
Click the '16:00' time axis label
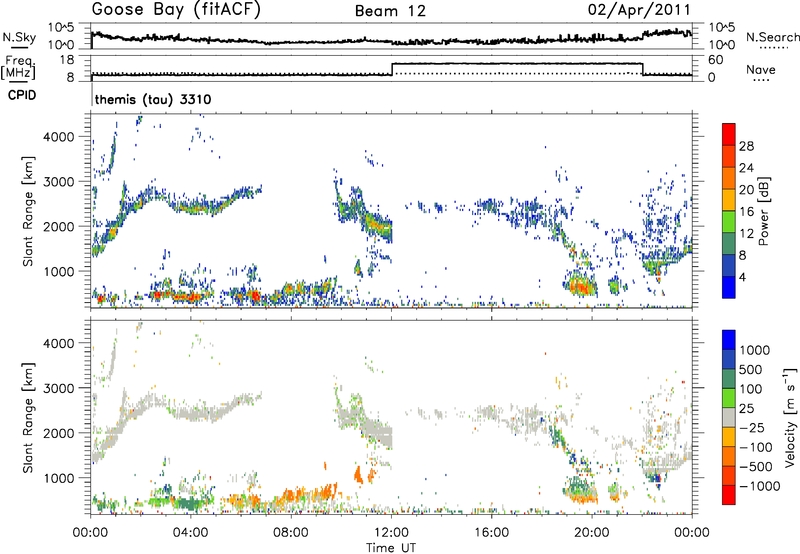tap(491, 533)
